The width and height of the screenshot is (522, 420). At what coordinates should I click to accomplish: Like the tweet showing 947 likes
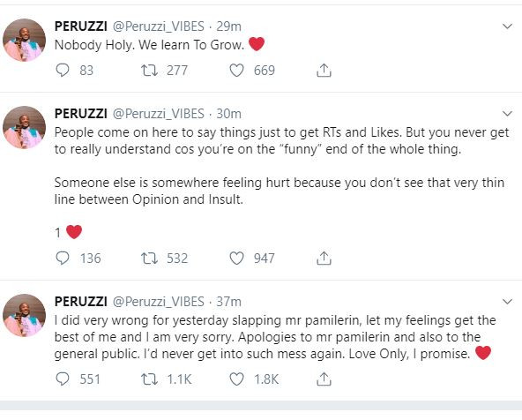pos(236,259)
